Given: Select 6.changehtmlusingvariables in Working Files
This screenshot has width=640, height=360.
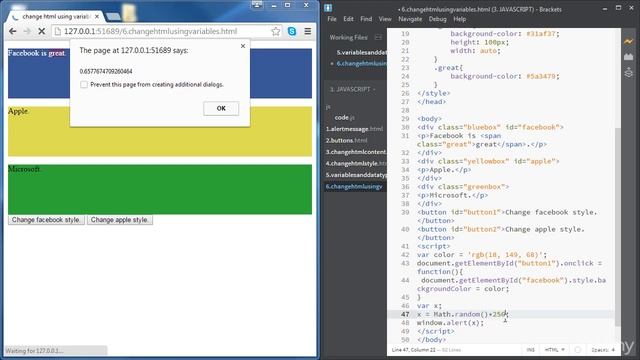Looking at the screenshot, I should tap(361, 64).
